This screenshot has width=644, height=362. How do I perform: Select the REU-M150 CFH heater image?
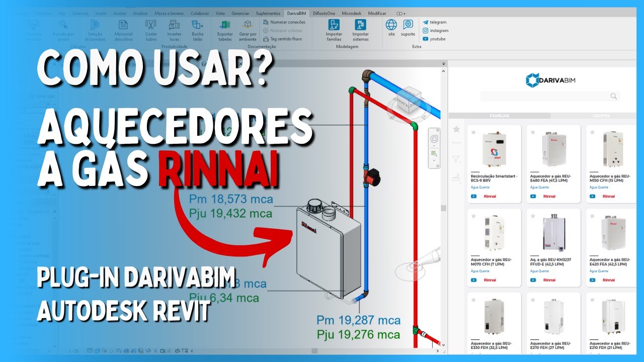(x=612, y=149)
